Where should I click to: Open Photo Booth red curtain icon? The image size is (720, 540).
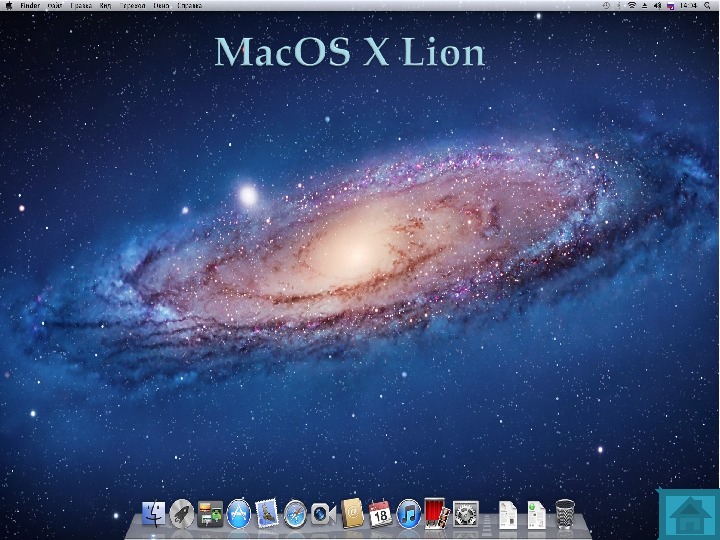[x=437, y=512]
